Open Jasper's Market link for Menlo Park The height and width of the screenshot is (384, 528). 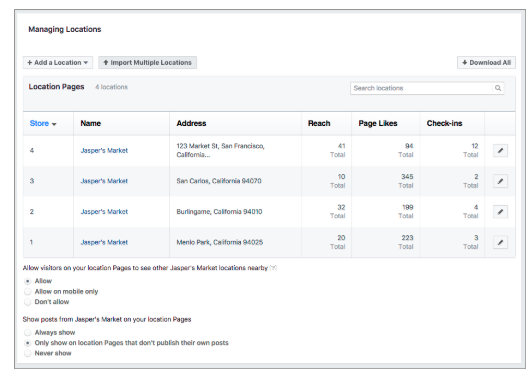(x=104, y=242)
